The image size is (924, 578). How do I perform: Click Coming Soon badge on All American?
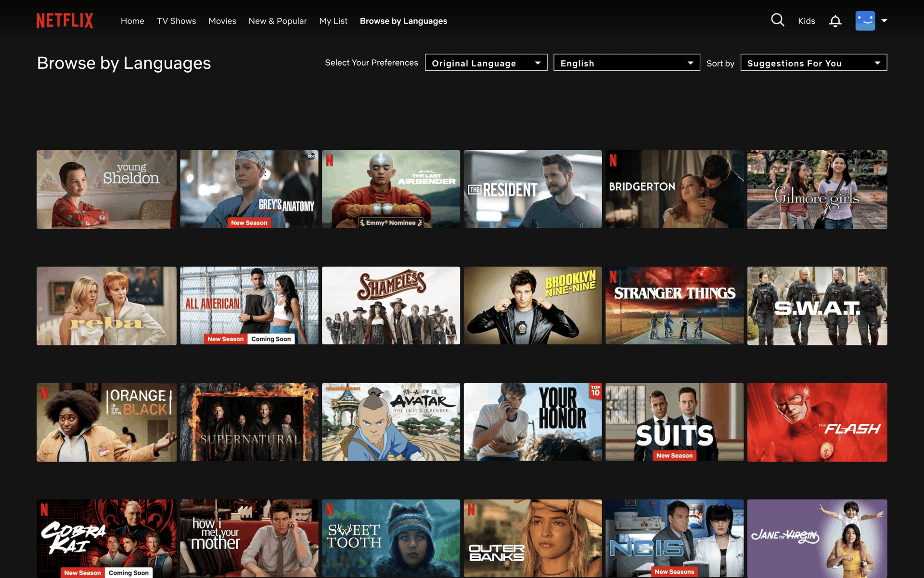[x=271, y=339]
